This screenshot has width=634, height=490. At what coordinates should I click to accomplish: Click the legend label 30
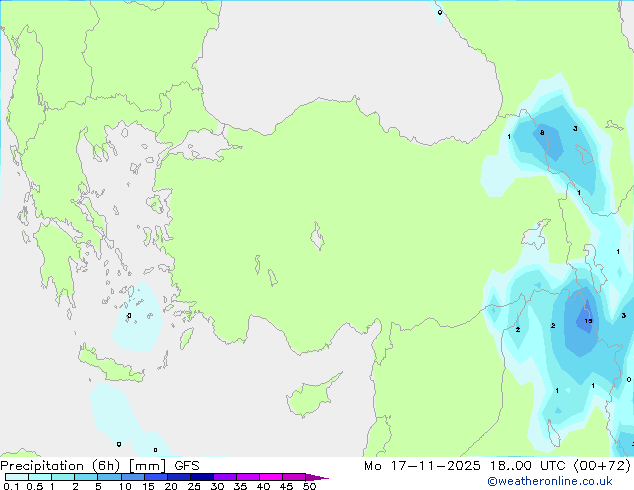pos(217,486)
